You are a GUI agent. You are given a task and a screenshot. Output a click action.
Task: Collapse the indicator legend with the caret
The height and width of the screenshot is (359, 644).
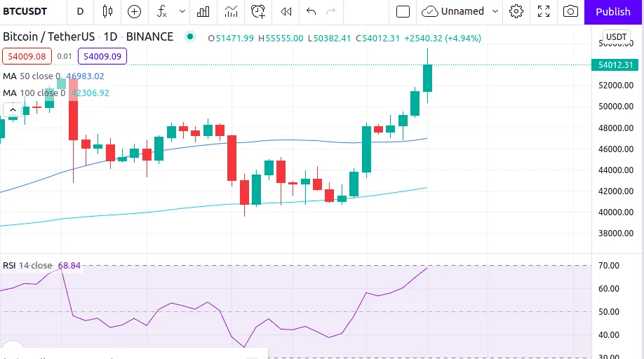[13, 110]
